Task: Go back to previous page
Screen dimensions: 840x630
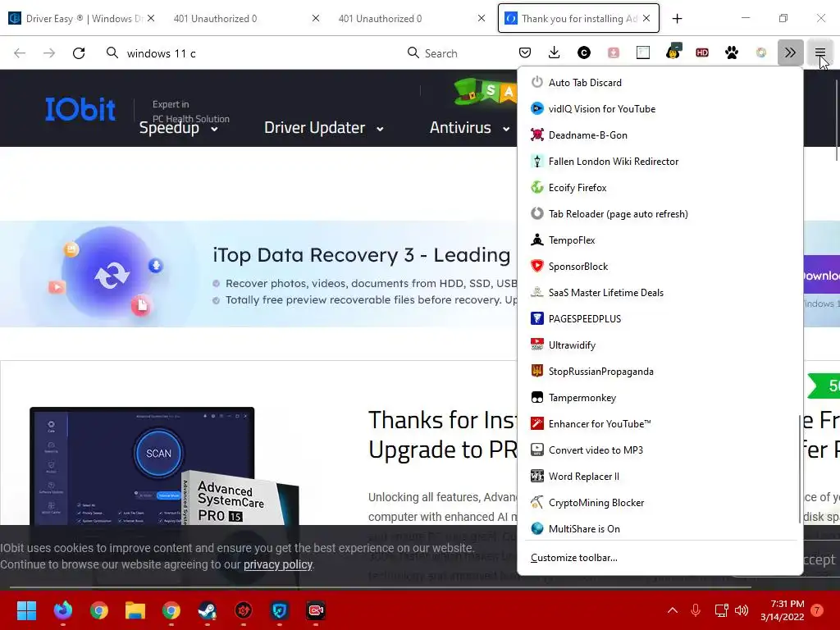Action: point(20,53)
